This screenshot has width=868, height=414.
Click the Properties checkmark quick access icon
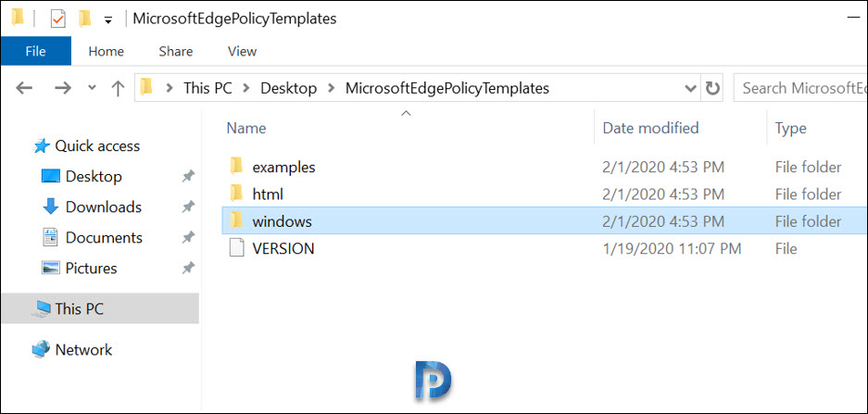click(57, 19)
